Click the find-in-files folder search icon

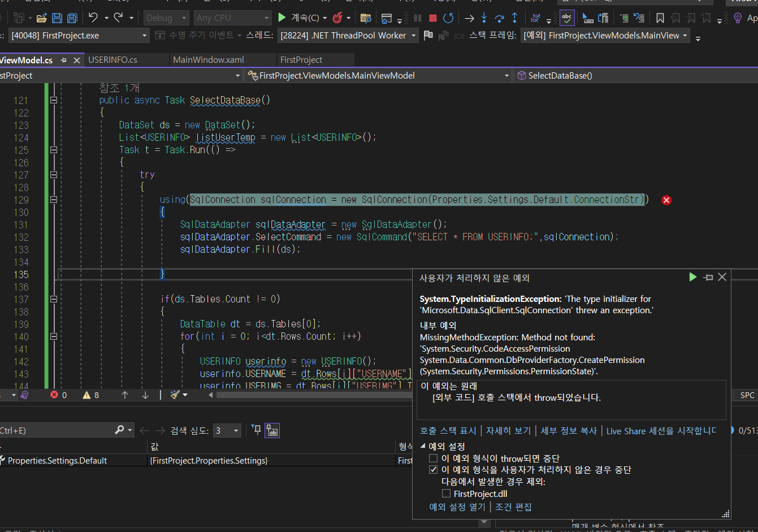pyautogui.click(x=366, y=18)
